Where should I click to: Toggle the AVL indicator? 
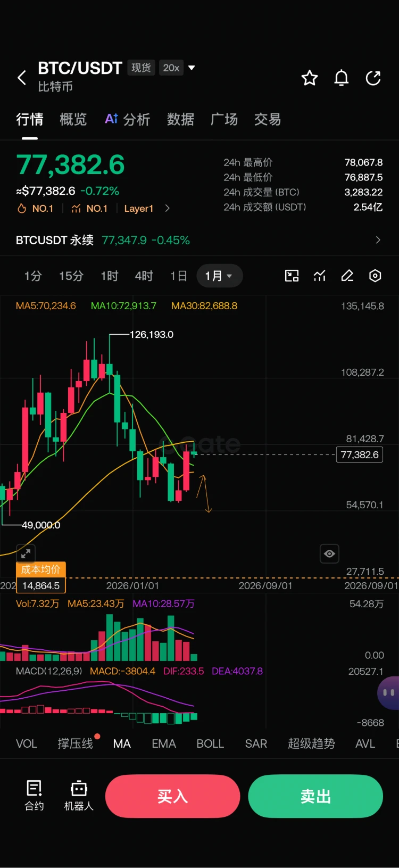click(x=365, y=743)
